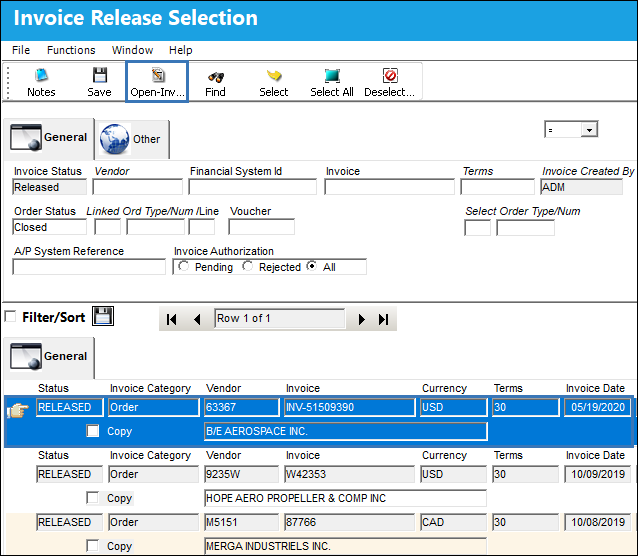This screenshot has width=638, height=556.
Task: Switch to the Other tab
Action: point(132,139)
